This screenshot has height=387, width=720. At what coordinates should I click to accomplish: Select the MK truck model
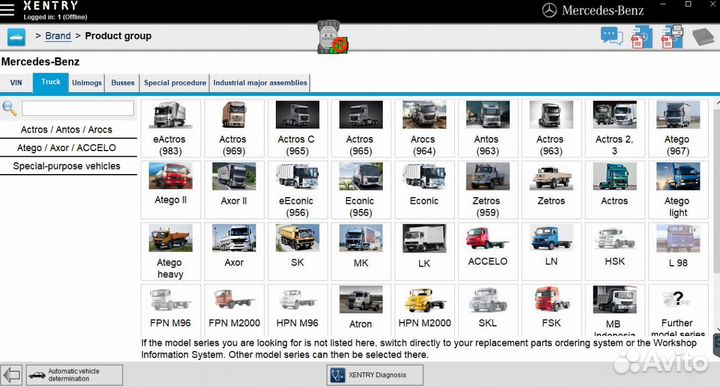[x=360, y=252]
